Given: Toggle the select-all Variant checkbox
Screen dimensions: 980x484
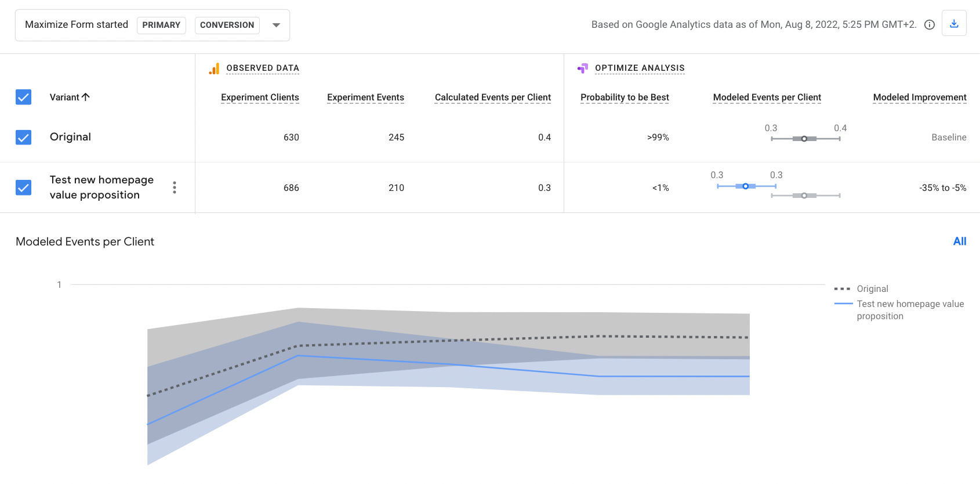Looking at the screenshot, I should click(x=23, y=97).
